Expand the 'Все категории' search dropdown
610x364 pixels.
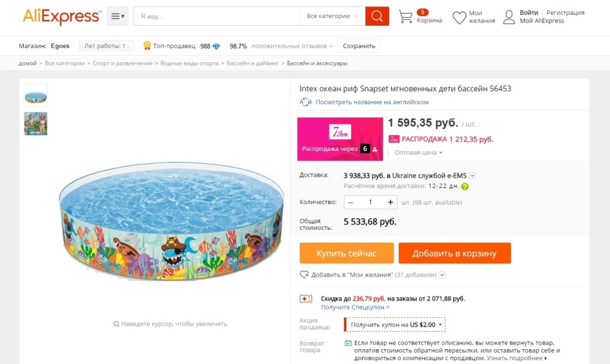[x=332, y=16]
